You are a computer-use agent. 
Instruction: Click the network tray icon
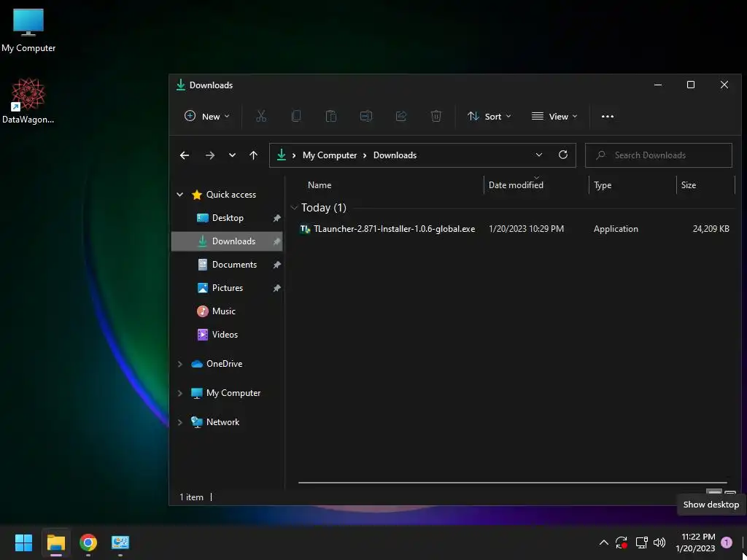[641, 542]
